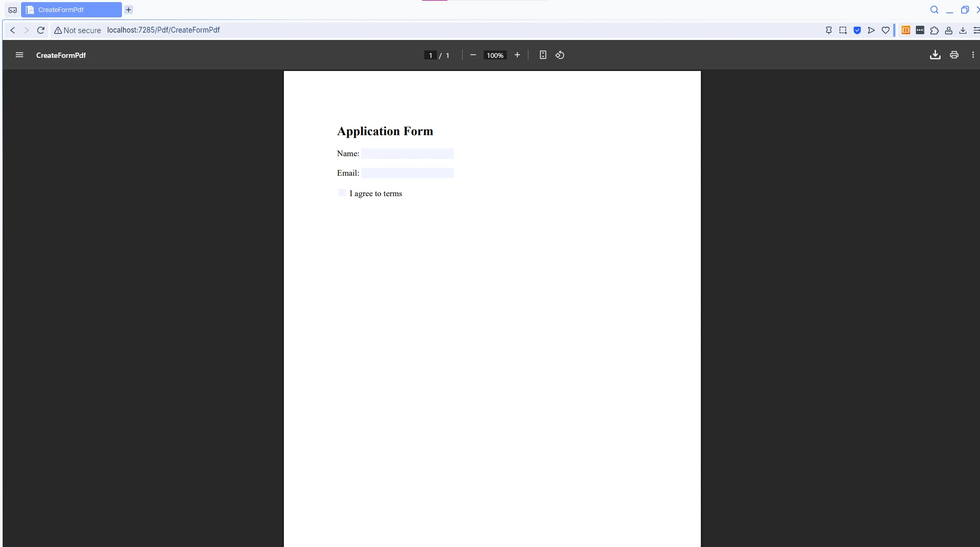Open the print dialog for the PDF
Image resolution: width=980 pixels, height=547 pixels.
pos(954,55)
